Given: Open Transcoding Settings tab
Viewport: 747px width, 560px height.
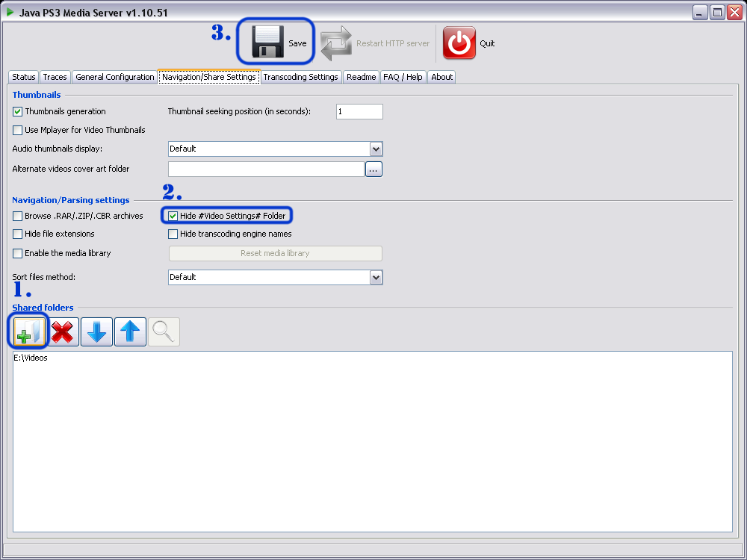Looking at the screenshot, I should pyautogui.click(x=300, y=77).
